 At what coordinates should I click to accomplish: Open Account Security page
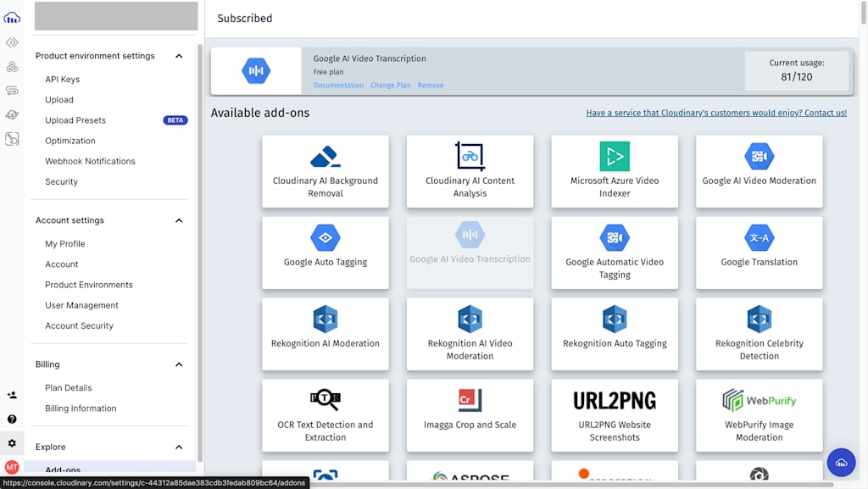pos(79,325)
